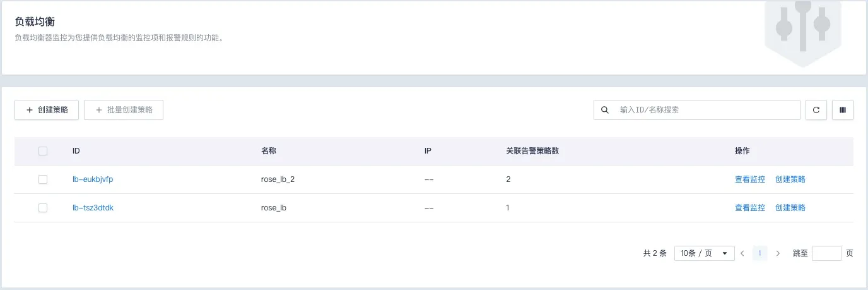Click the refresh icon button
Image resolution: width=868 pixels, height=290 pixels.
816,110
